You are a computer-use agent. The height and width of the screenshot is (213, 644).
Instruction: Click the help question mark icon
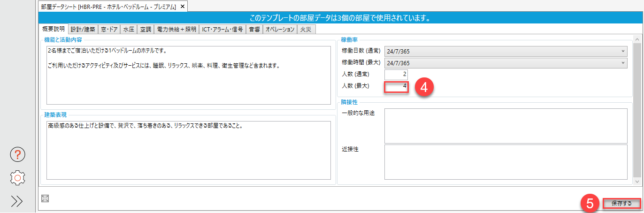pyautogui.click(x=17, y=154)
